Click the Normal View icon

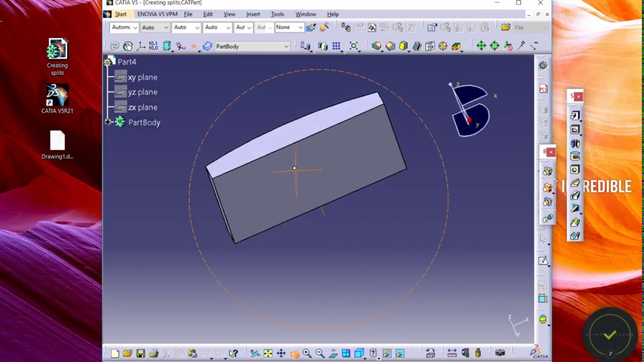333,353
